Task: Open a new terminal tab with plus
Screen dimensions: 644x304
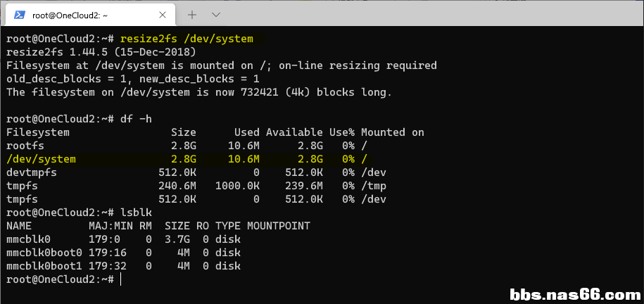Action: point(191,14)
